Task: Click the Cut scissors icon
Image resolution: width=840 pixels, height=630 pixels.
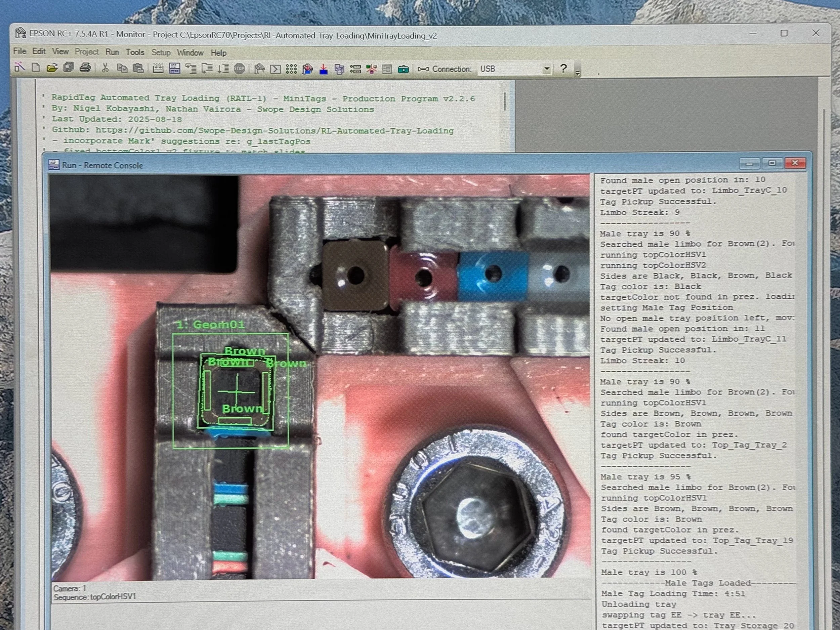Action: tap(105, 68)
